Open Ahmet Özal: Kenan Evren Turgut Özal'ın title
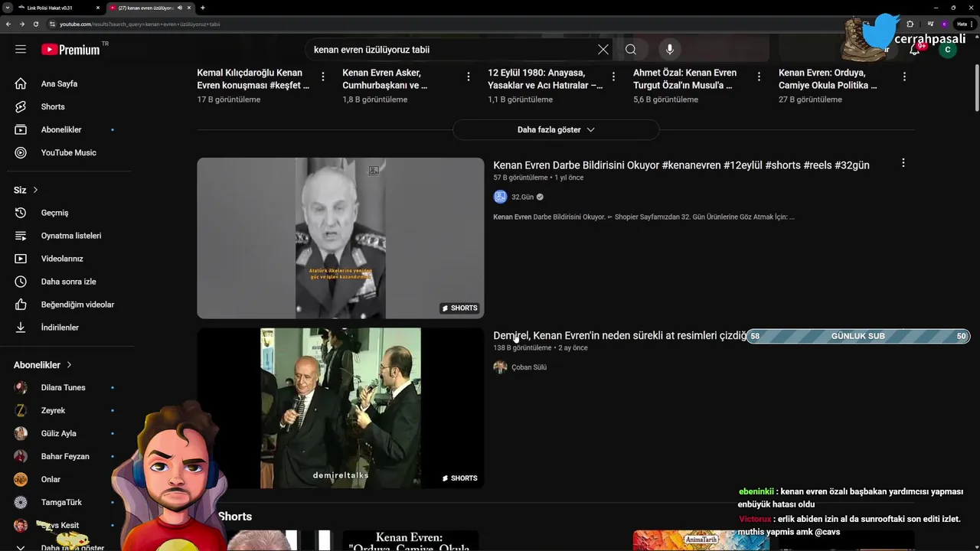Viewport: 980px width, 551px height. [x=685, y=79]
